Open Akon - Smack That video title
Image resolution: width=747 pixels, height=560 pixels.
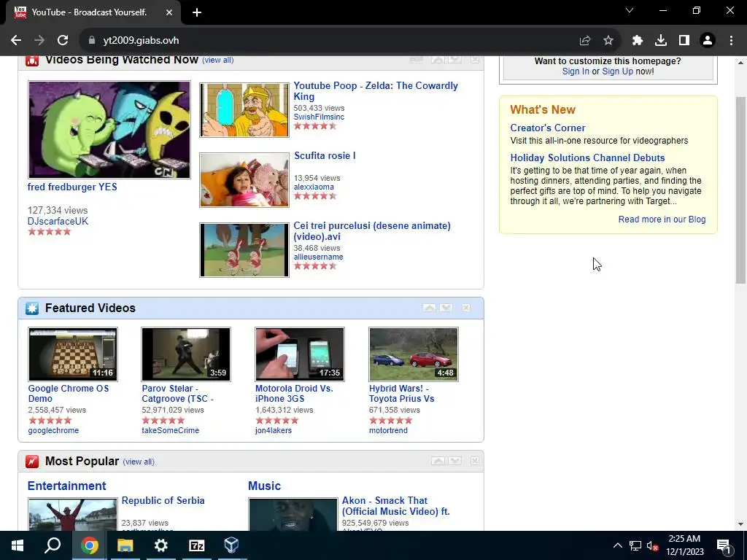click(x=395, y=506)
